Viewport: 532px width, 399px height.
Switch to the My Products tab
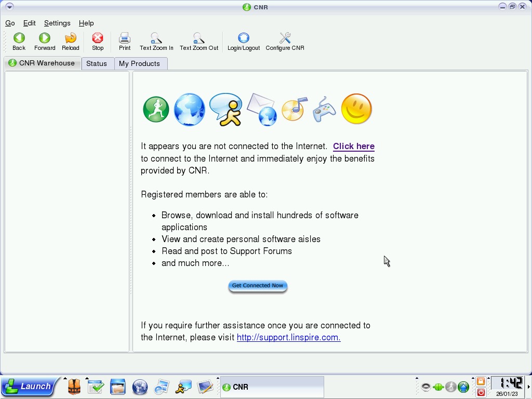click(139, 63)
